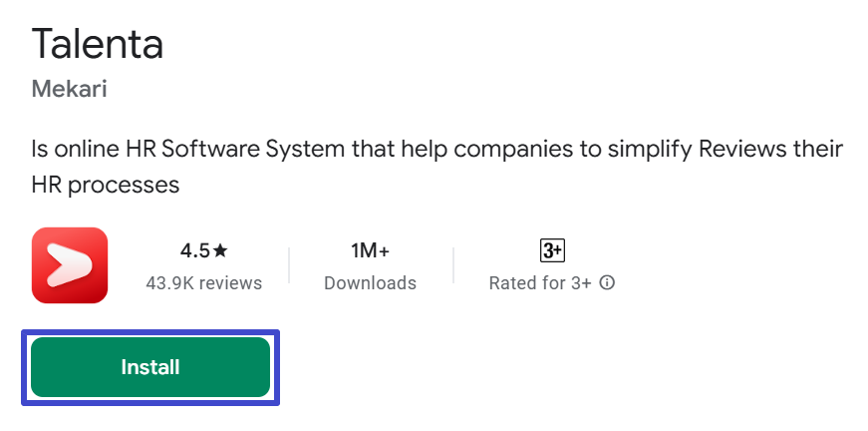Click the Downloads label

370,283
